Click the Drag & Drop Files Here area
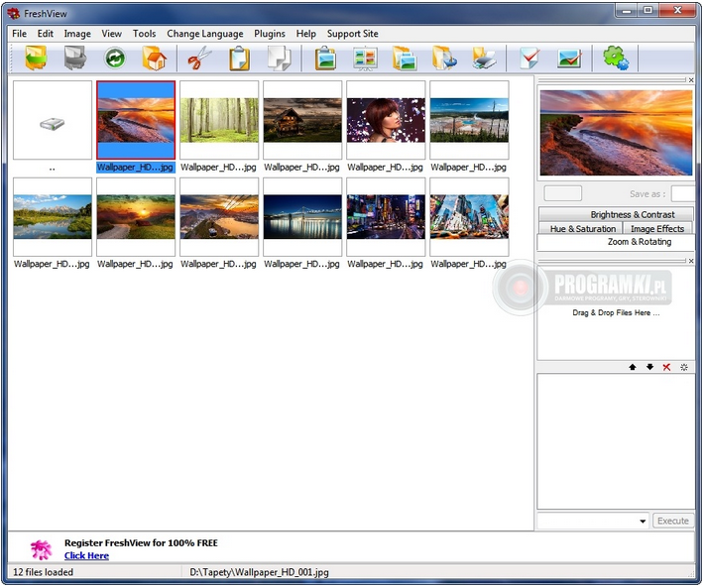The width and height of the screenshot is (704, 588). [616, 313]
